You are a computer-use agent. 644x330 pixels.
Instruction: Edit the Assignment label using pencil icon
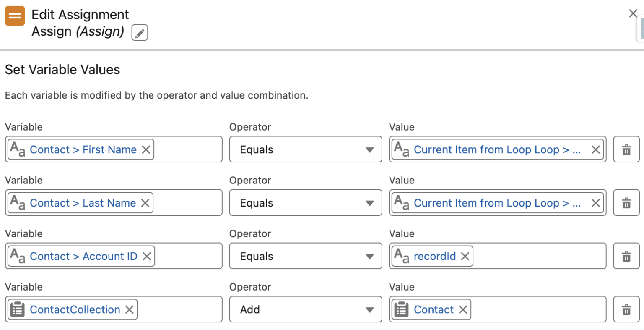tap(139, 32)
